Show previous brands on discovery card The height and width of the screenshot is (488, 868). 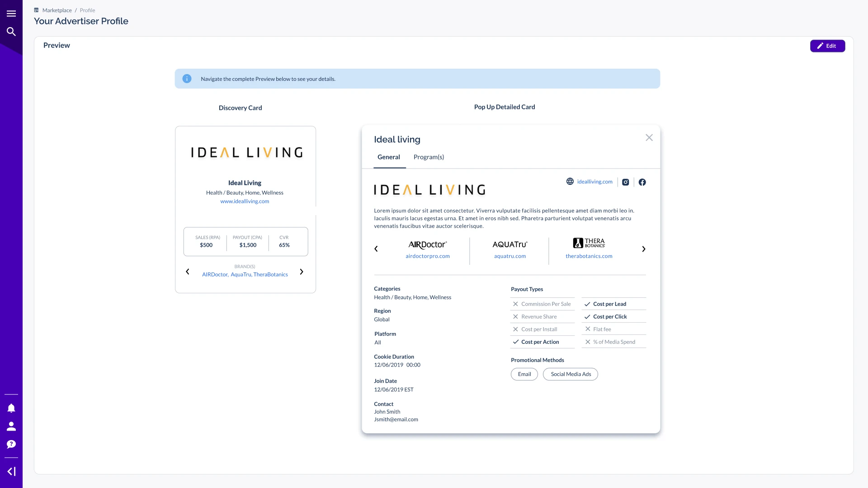coord(188,272)
